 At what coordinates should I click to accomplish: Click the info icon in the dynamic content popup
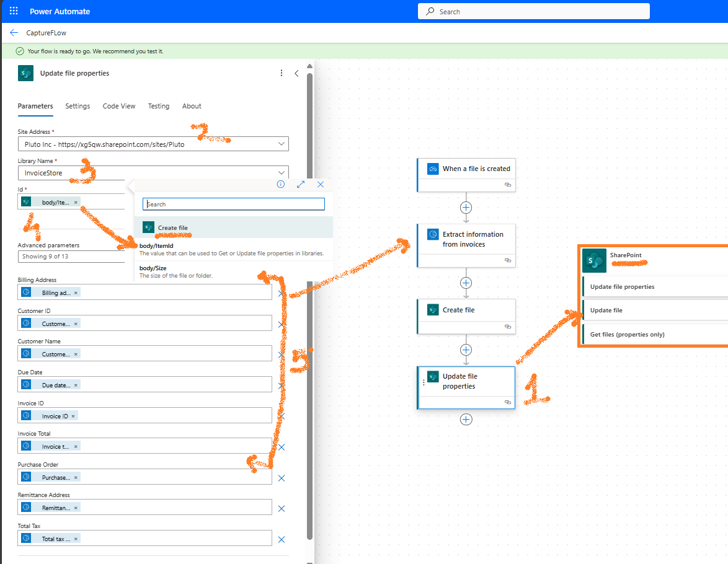tap(280, 184)
